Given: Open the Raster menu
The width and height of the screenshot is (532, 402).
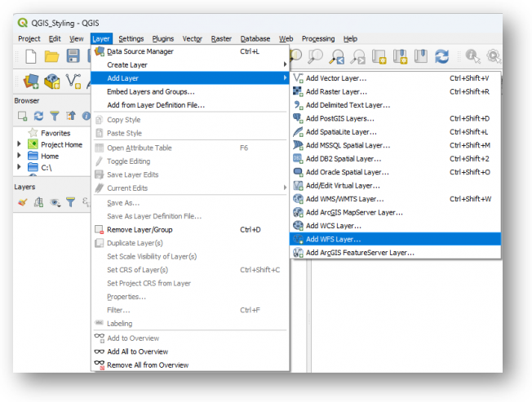Looking at the screenshot, I should point(221,38).
